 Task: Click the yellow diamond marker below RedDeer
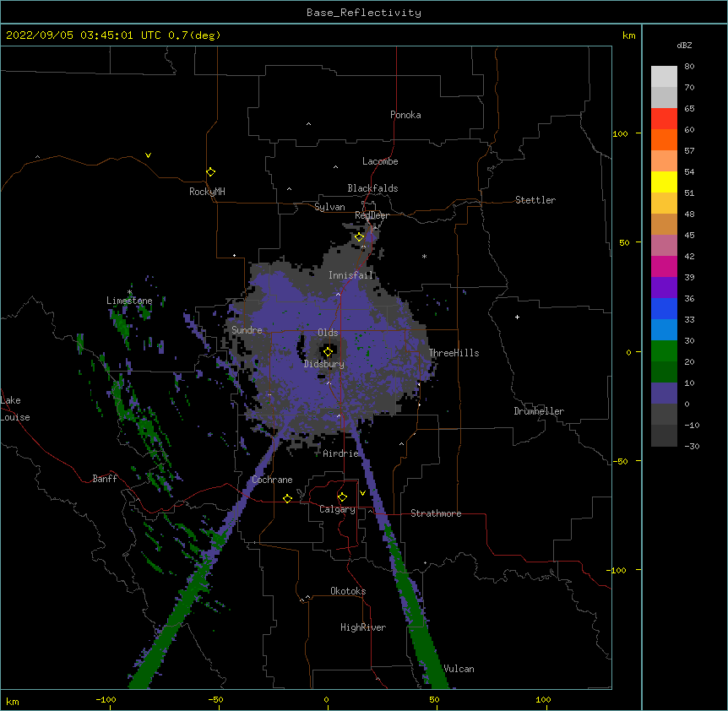click(359, 237)
